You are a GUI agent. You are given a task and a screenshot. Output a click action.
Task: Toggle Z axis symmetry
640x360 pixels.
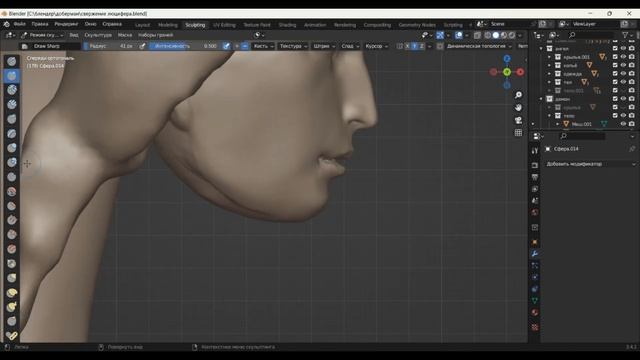[422, 46]
